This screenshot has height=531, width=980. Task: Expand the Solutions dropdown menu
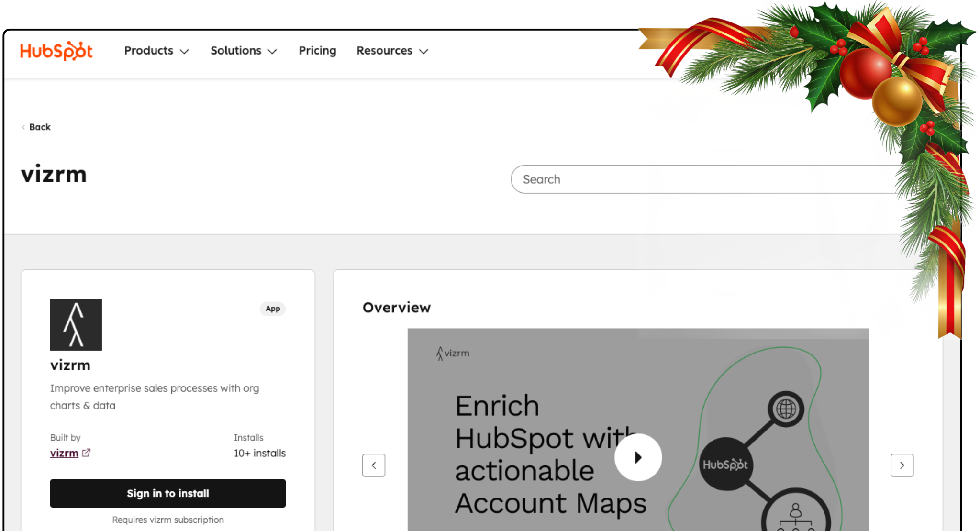coord(244,51)
